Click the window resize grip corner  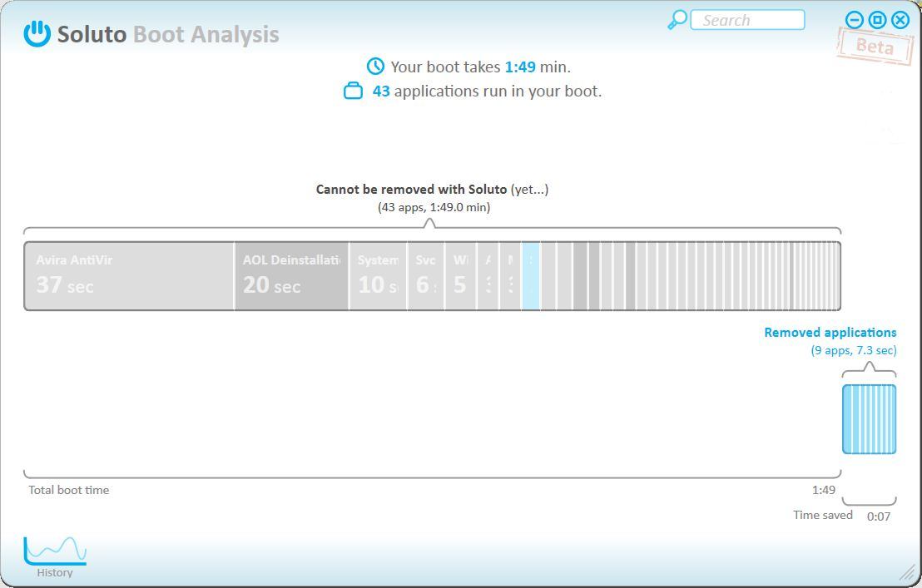907,571
